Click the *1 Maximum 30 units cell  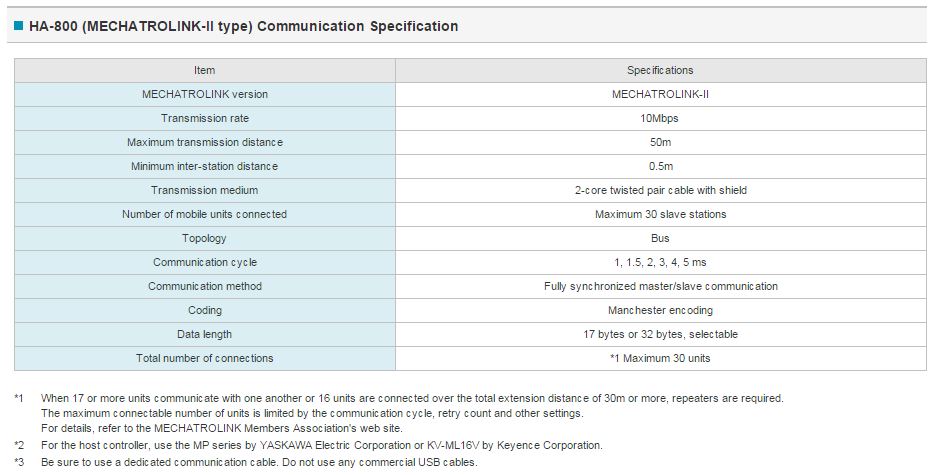pos(660,358)
